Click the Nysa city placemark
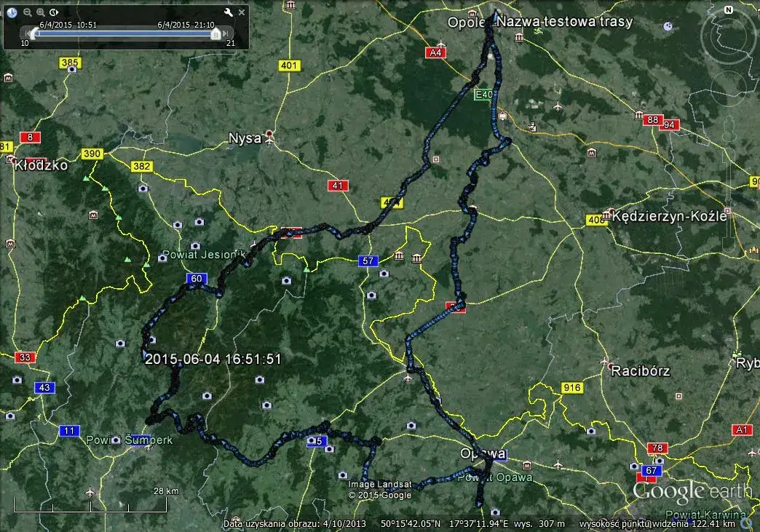This screenshot has width=760, height=532. pyautogui.click(x=270, y=135)
